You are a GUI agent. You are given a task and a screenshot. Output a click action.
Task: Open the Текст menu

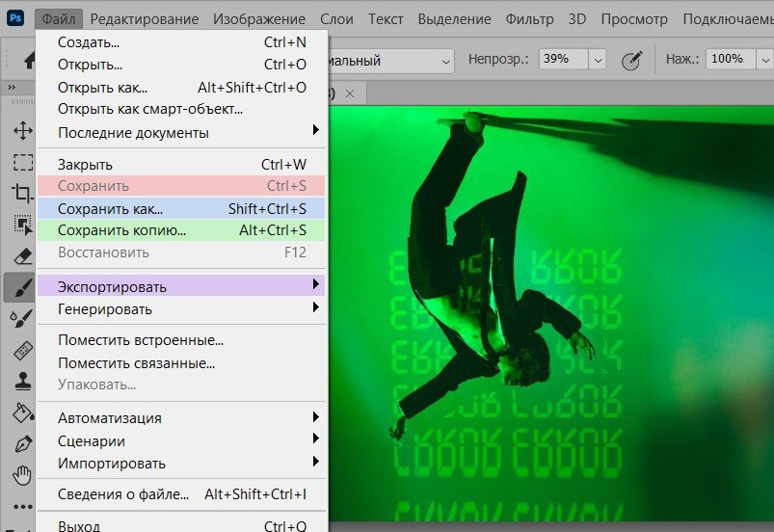click(386, 19)
